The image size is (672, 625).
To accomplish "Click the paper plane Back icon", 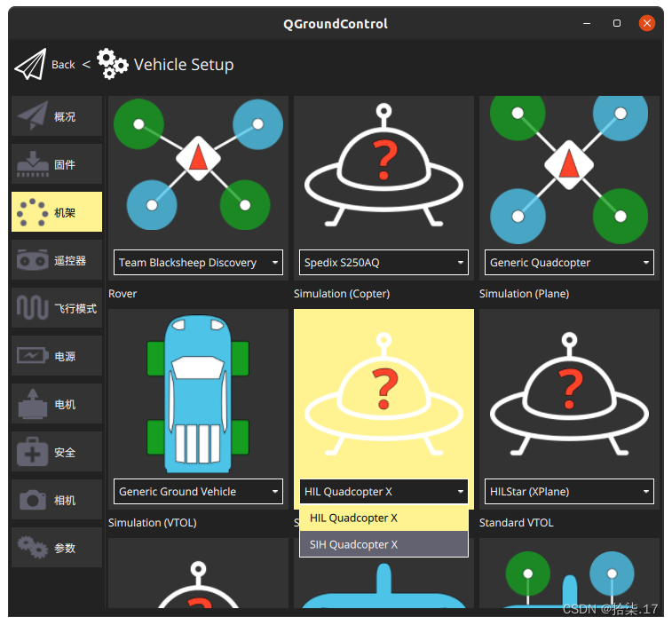I will tap(30, 65).
